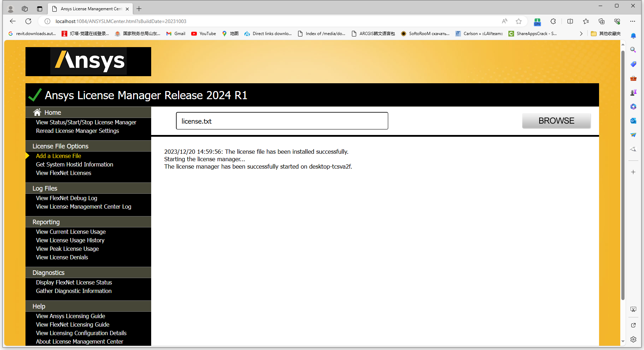This screenshot has width=644, height=350.
Task: Select Reread License Manager Settings
Action: pyautogui.click(x=78, y=131)
